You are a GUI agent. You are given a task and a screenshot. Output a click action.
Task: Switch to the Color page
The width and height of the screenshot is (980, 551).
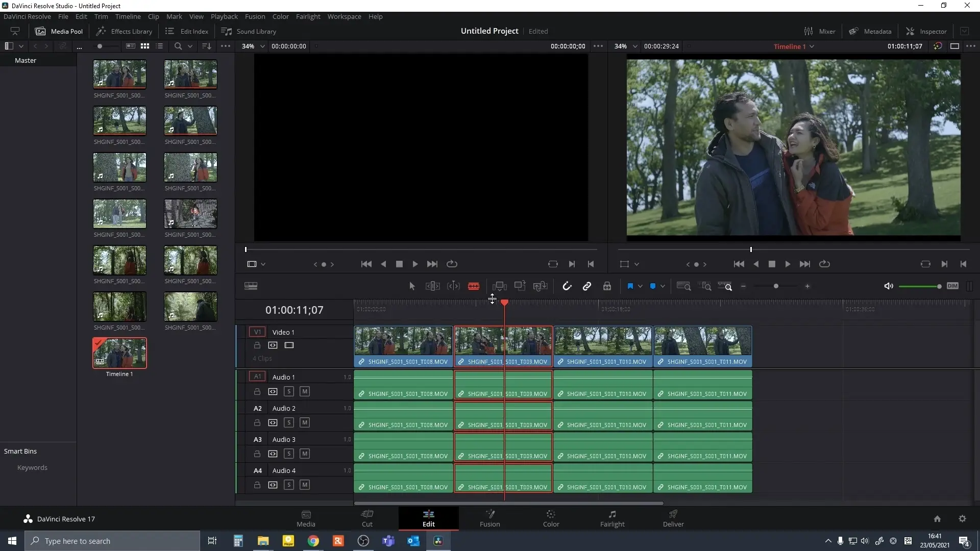(551, 518)
